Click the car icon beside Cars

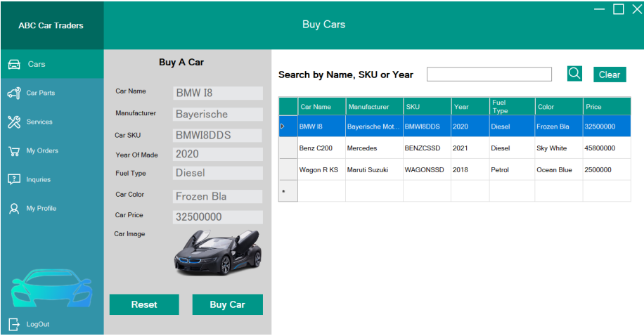pos(14,65)
